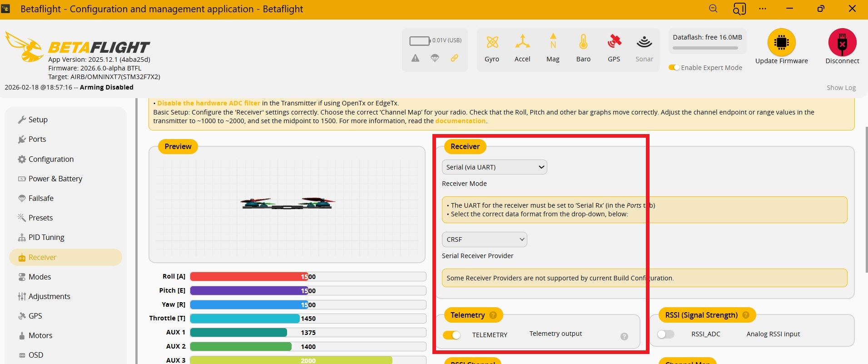Screen dimensions: 868x364
Task: Click the GPS satellite icon in header
Action: click(x=614, y=42)
